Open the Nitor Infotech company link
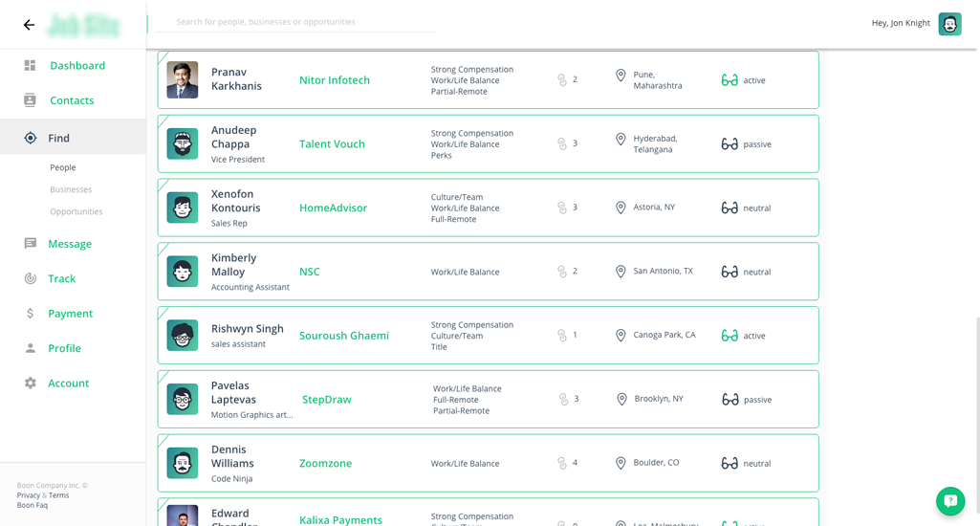The height and width of the screenshot is (526, 980). (335, 80)
